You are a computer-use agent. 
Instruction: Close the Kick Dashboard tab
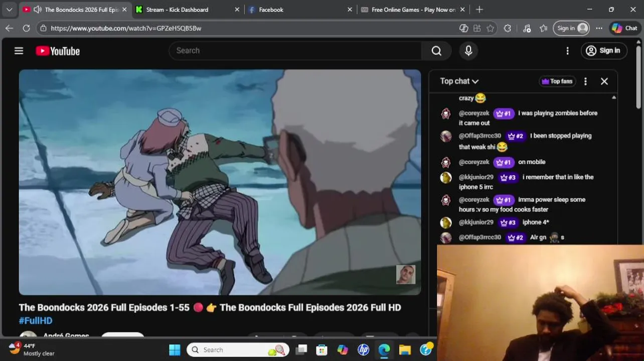click(x=237, y=10)
